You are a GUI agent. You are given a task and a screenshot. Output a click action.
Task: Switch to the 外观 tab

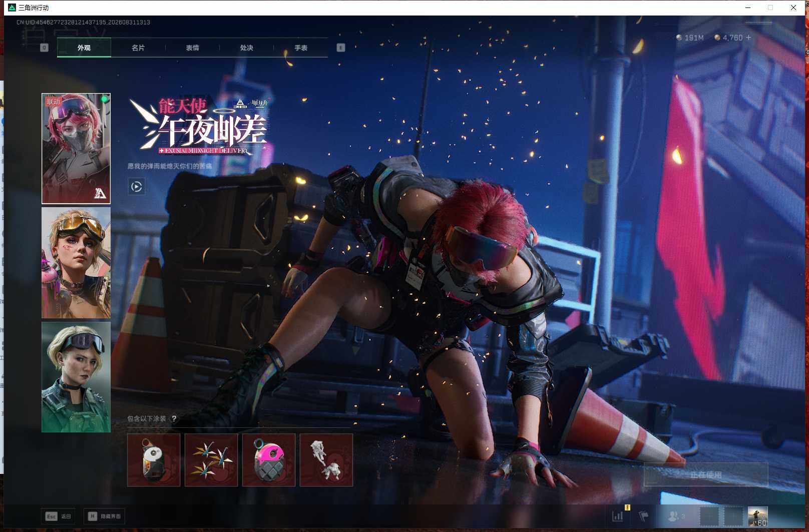coord(84,48)
